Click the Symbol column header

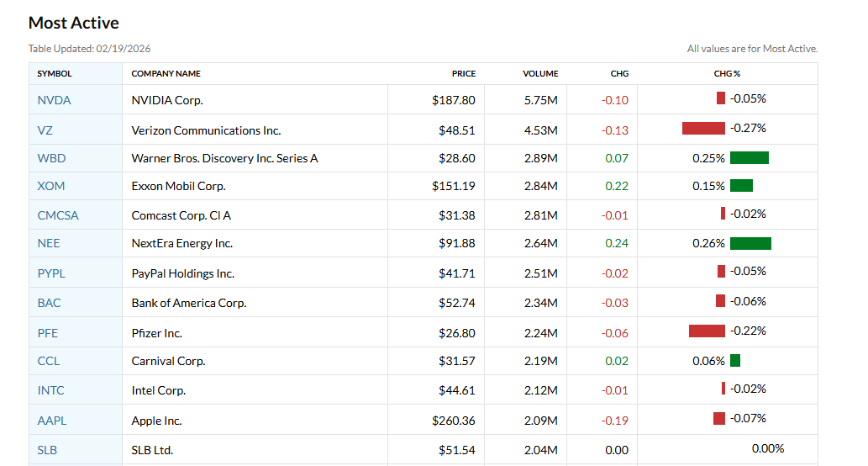point(55,74)
